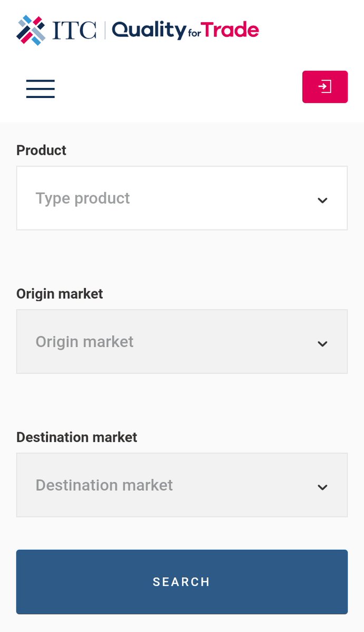364x632 pixels.
Task: Click the bold 'Origin market' field label
Action: click(x=60, y=294)
